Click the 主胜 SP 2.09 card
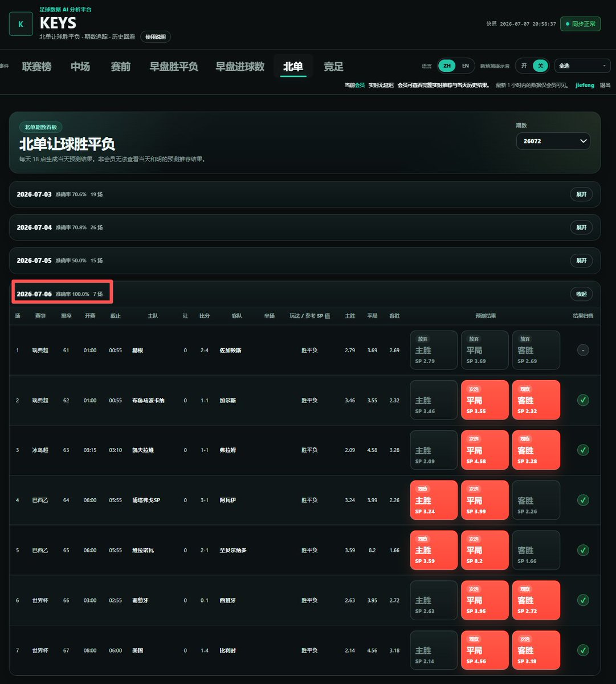 click(434, 450)
